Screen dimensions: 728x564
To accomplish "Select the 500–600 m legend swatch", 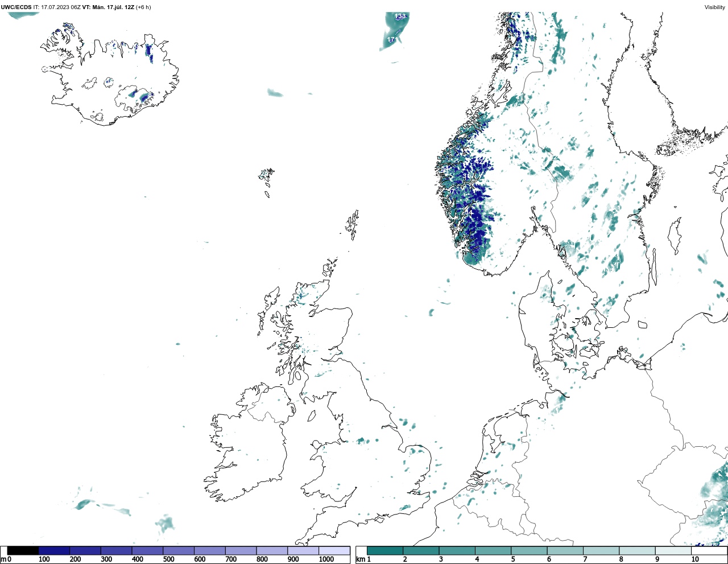I will (179, 551).
